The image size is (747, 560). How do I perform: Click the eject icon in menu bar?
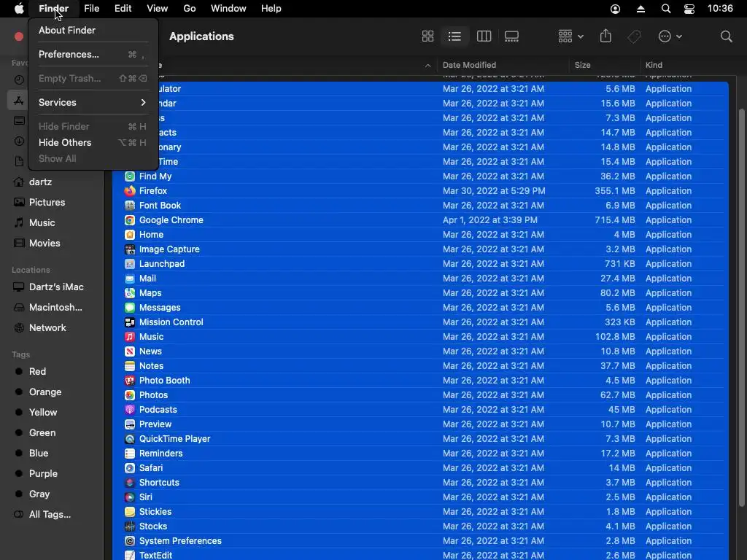pos(640,9)
